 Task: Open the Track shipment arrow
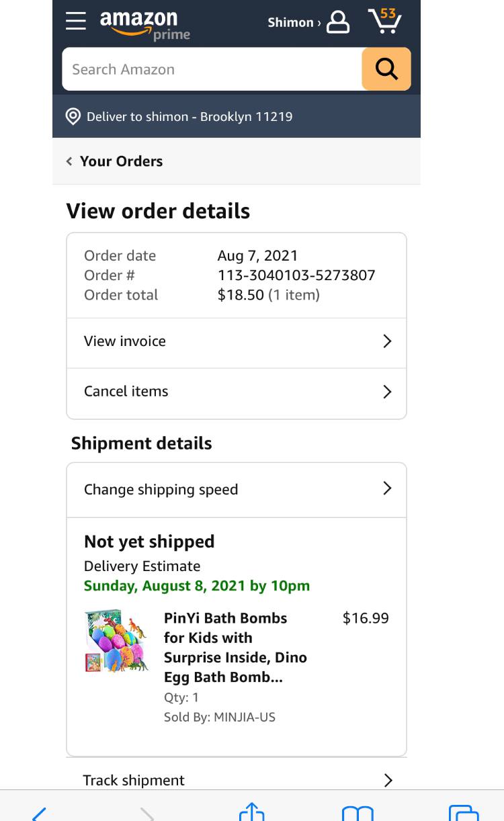(388, 780)
